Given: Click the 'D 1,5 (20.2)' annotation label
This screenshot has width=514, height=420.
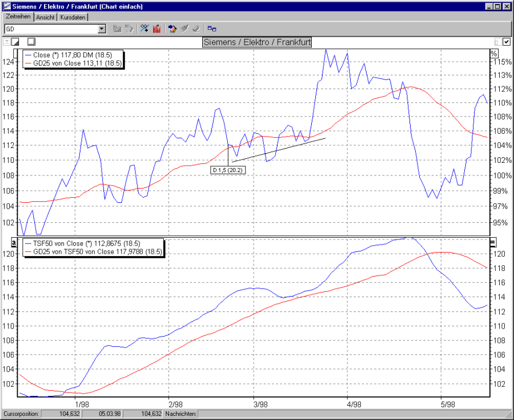Looking at the screenshot, I should click(228, 170).
